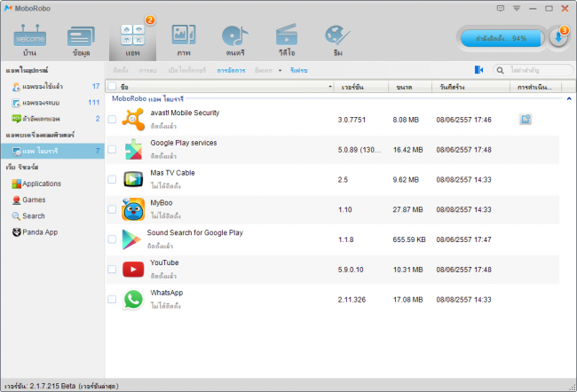Click the action icon in avast! row
This screenshot has width=577, height=392.
[x=526, y=119]
